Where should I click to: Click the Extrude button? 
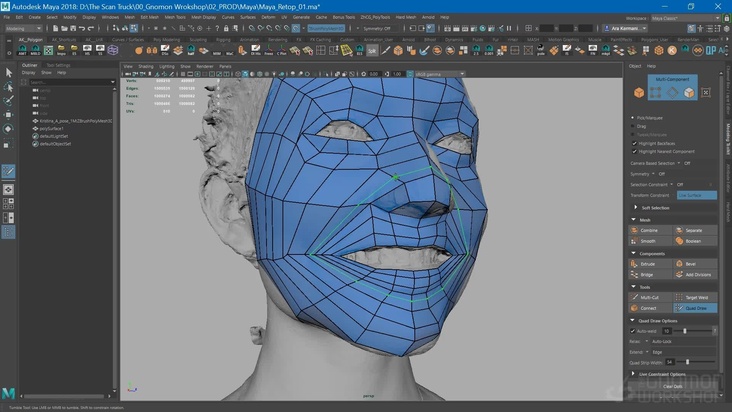pyautogui.click(x=650, y=264)
